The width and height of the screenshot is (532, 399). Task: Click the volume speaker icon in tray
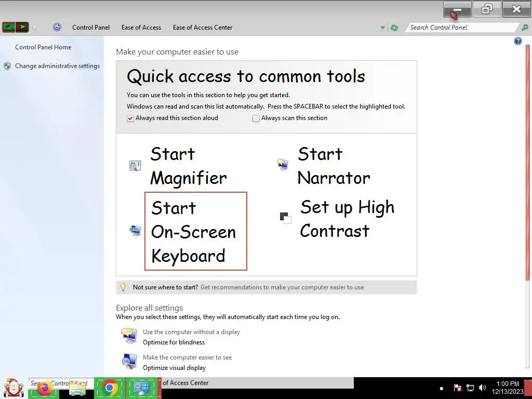pos(482,388)
